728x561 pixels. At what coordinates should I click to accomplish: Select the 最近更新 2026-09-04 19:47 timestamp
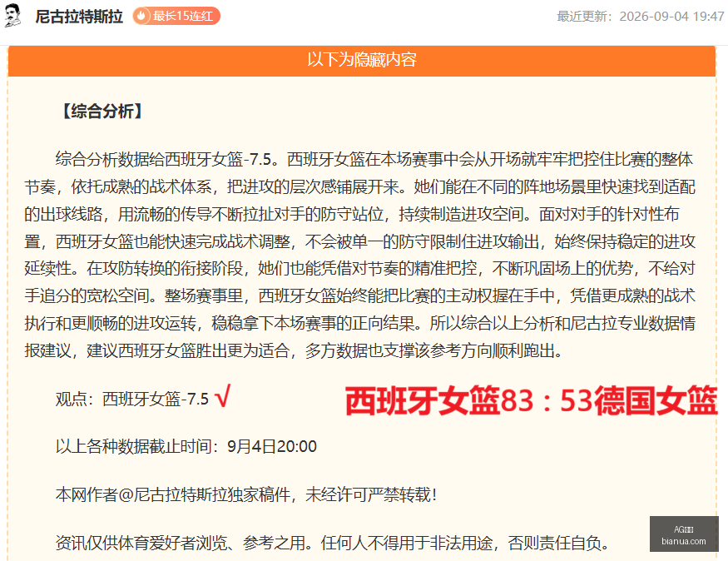click(x=641, y=17)
